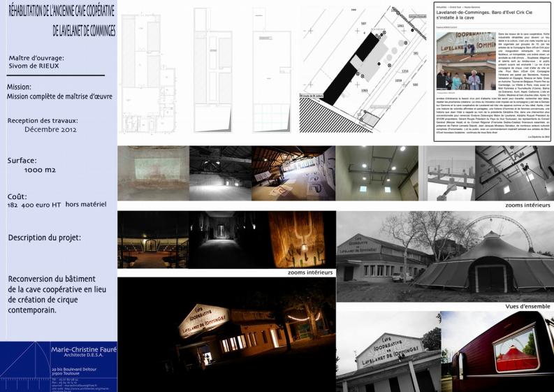
Task: Click the architect name "Marie-Christine Fauré"
Action: [84, 349]
